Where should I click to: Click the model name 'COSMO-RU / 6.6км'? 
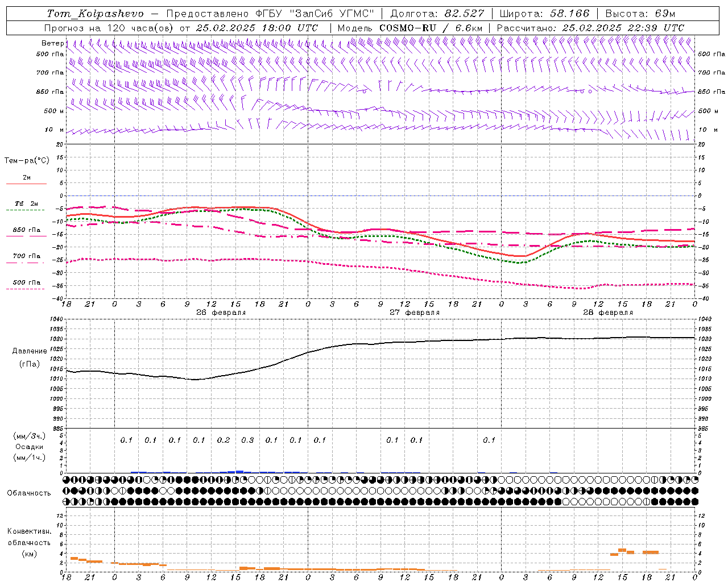(x=431, y=28)
